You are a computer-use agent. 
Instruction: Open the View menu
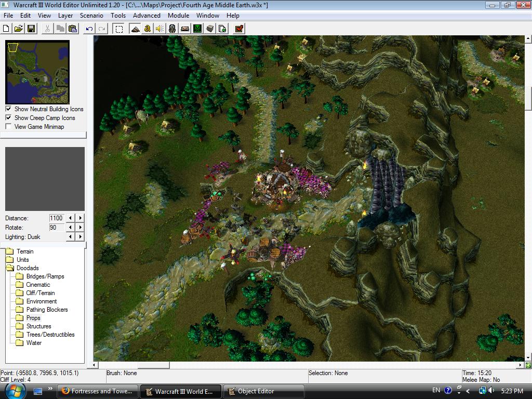tap(45, 16)
